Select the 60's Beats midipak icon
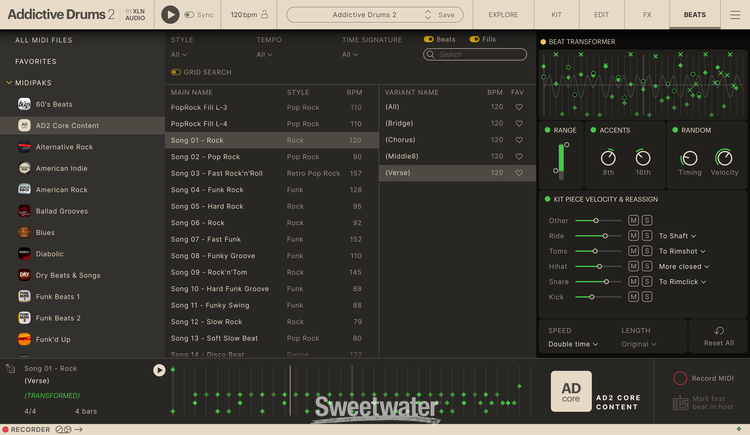 tap(24, 104)
